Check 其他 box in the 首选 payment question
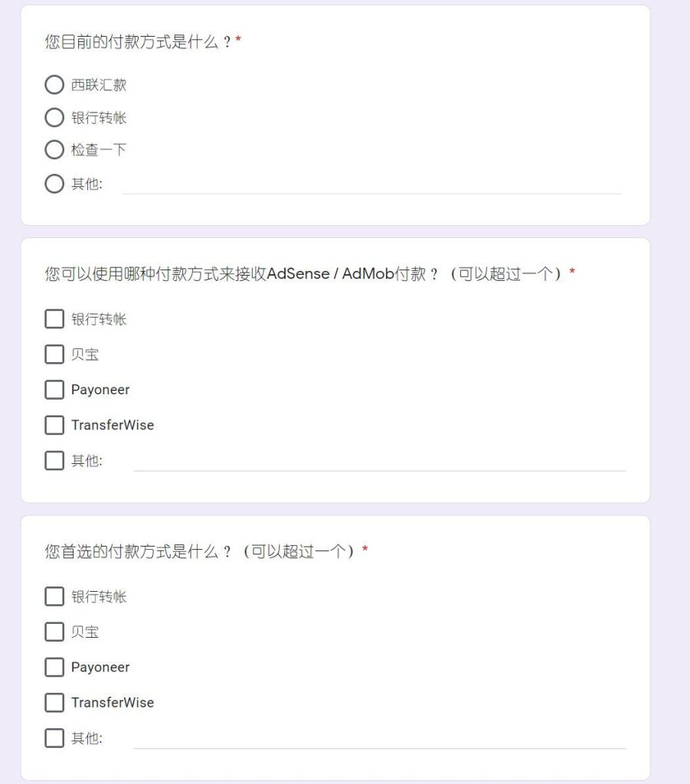The height and width of the screenshot is (784, 690). 54,738
